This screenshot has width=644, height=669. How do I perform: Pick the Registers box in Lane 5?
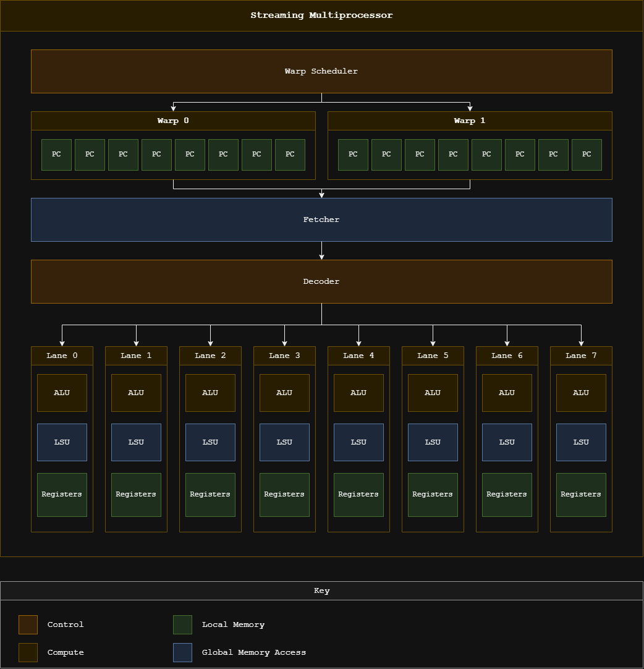click(433, 495)
